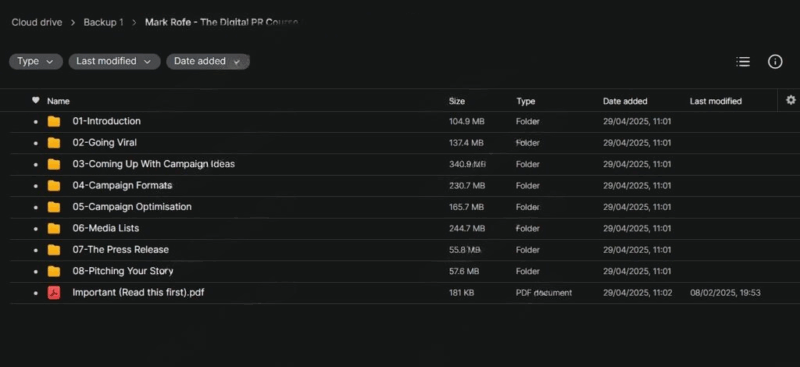
Task: Go to Backup 1 breadcrumb
Action: [x=104, y=22]
